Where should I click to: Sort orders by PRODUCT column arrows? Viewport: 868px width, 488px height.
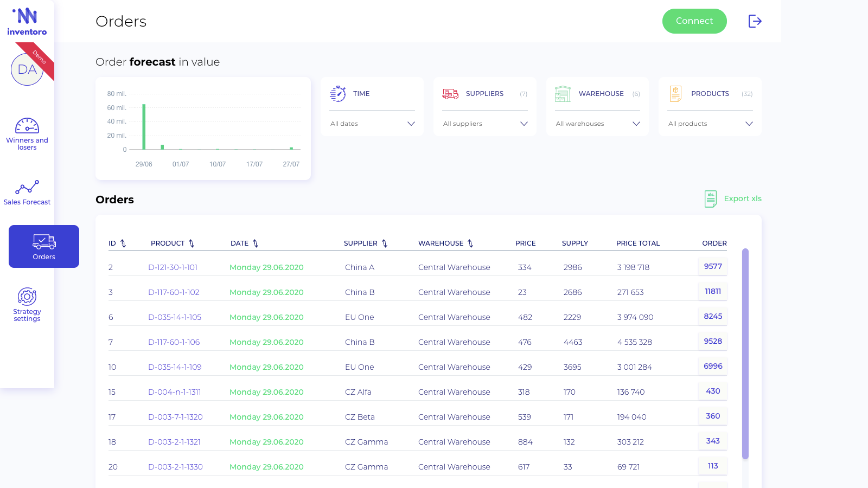[x=192, y=243]
